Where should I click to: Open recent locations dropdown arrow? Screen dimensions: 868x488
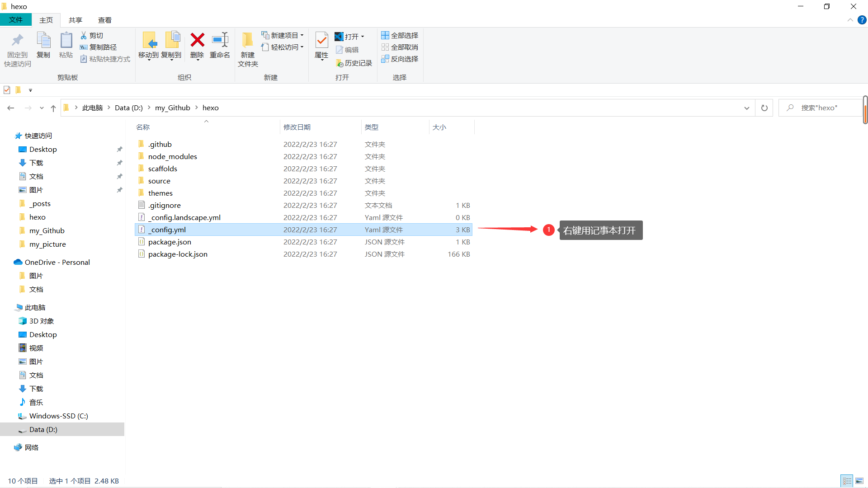(42, 108)
